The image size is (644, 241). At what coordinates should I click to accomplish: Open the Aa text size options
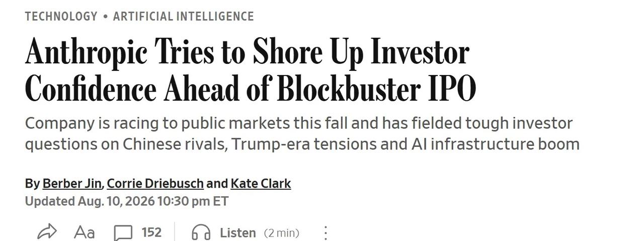(x=84, y=232)
